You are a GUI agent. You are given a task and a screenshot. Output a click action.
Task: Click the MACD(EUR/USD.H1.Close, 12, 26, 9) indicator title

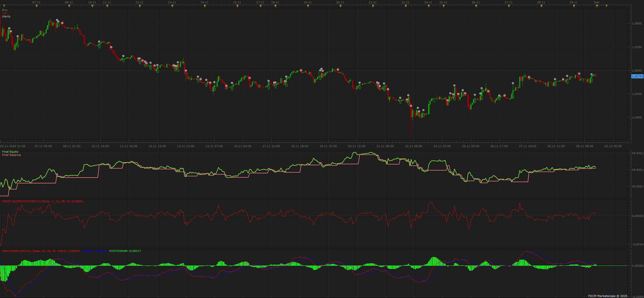[x=29, y=251]
